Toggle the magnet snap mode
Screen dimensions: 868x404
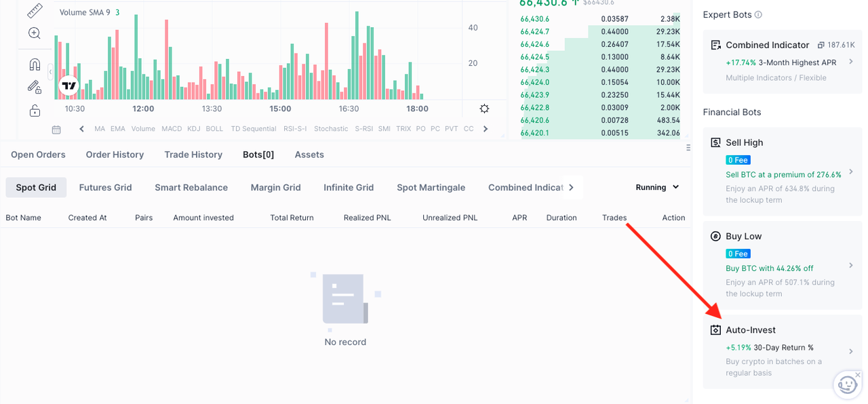pyautogui.click(x=35, y=64)
